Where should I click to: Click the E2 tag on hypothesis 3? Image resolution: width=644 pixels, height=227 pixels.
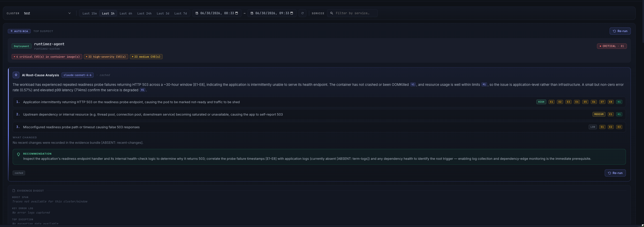pyautogui.click(x=611, y=127)
